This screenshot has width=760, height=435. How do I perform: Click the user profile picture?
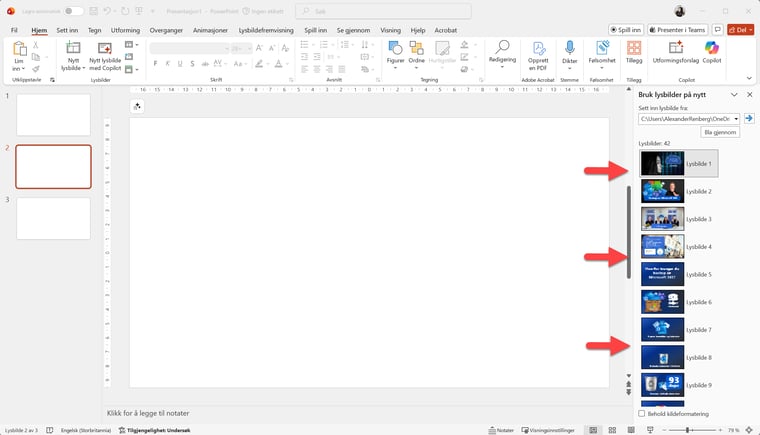pos(680,11)
